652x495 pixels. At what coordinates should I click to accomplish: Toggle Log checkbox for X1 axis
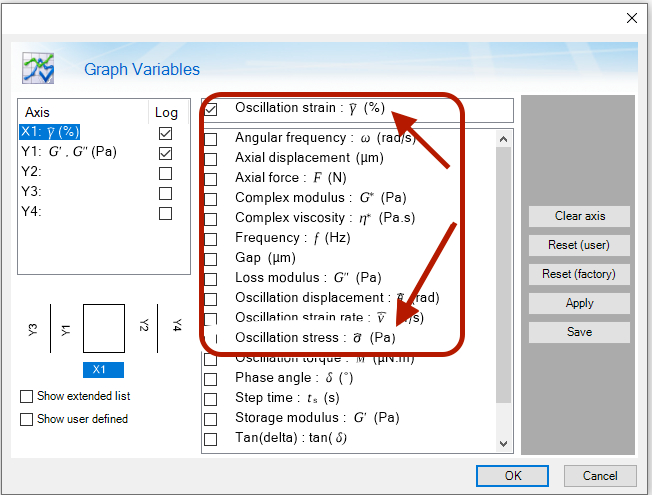click(x=165, y=133)
